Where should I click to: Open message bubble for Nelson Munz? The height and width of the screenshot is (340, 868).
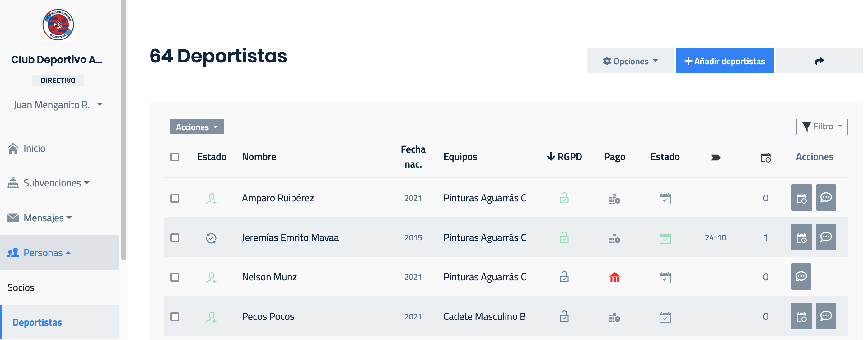(x=801, y=276)
